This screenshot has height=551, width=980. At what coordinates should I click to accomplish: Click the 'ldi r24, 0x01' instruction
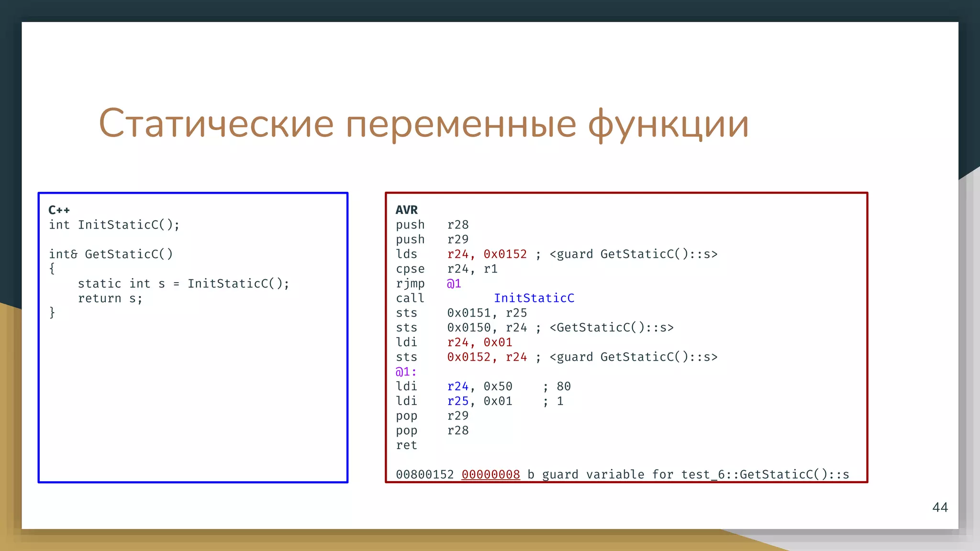tap(454, 342)
